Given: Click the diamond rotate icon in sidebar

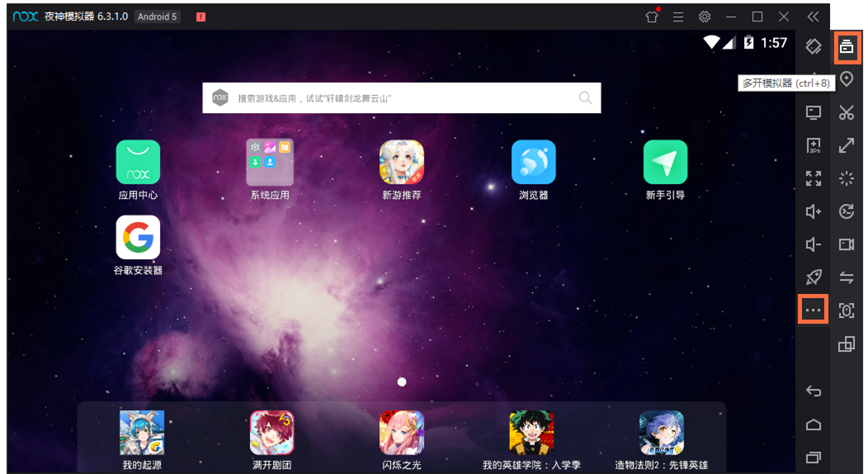Looking at the screenshot, I should (814, 46).
